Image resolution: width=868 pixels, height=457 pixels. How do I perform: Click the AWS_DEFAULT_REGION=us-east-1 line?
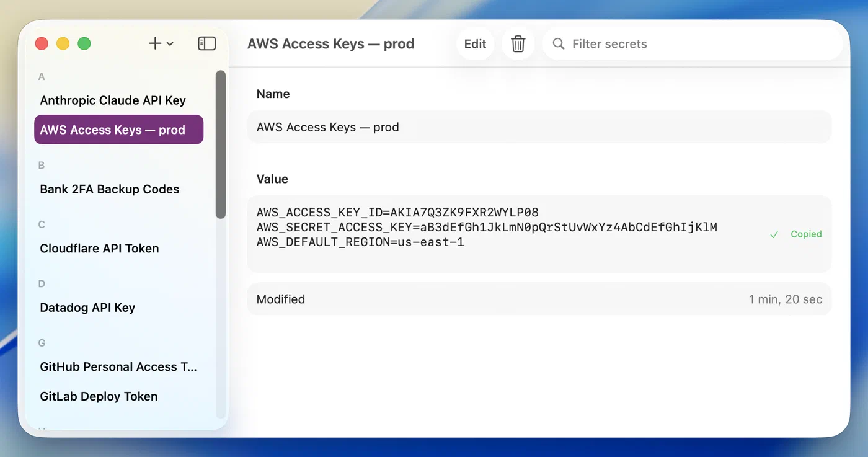point(360,242)
